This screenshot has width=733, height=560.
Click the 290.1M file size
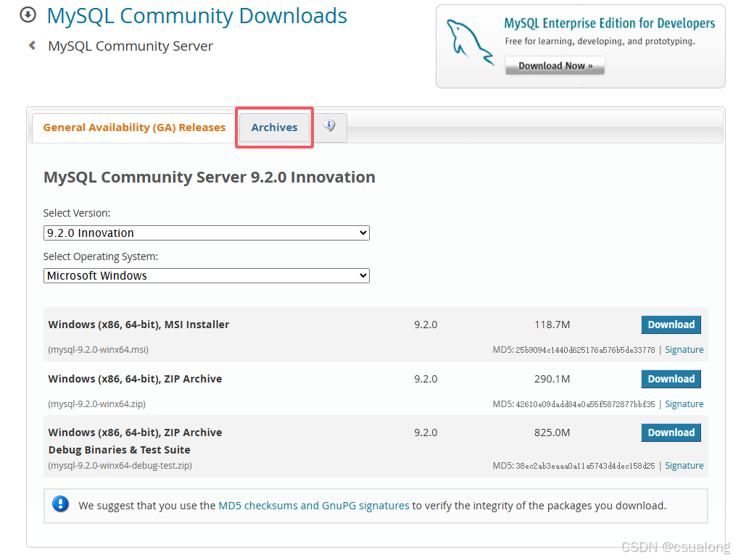552,379
